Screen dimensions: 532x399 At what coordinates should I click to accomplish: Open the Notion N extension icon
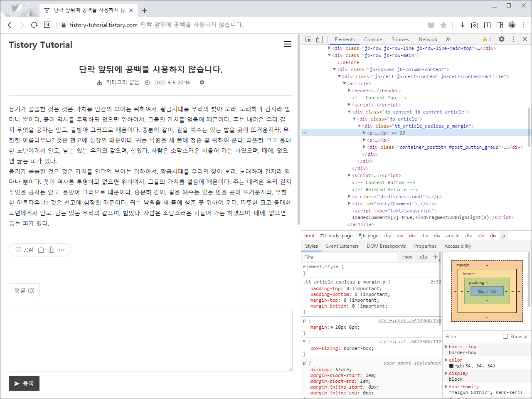pos(47,25)
